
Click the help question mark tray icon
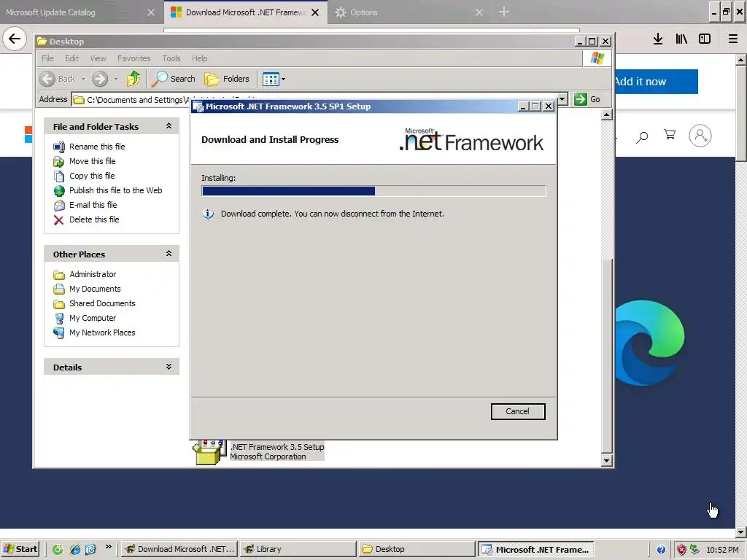point(661,550)
